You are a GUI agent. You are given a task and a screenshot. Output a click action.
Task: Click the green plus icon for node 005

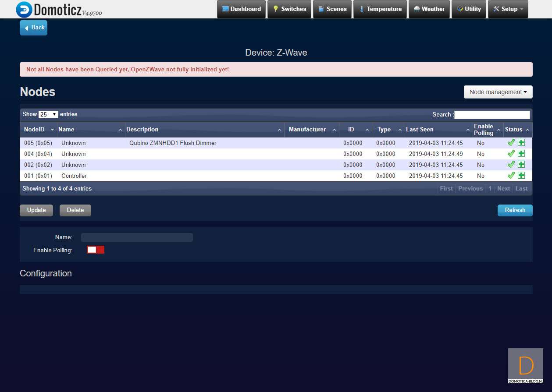[521, 142]
